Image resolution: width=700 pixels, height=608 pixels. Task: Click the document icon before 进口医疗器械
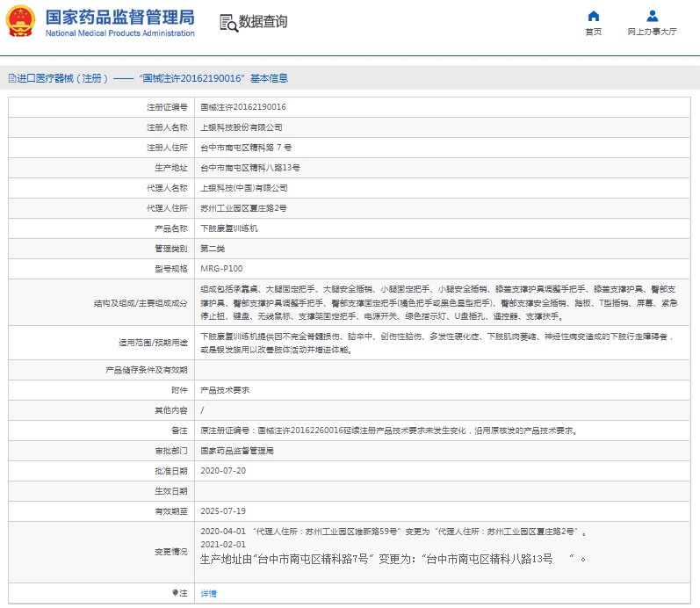coord(12,78)
